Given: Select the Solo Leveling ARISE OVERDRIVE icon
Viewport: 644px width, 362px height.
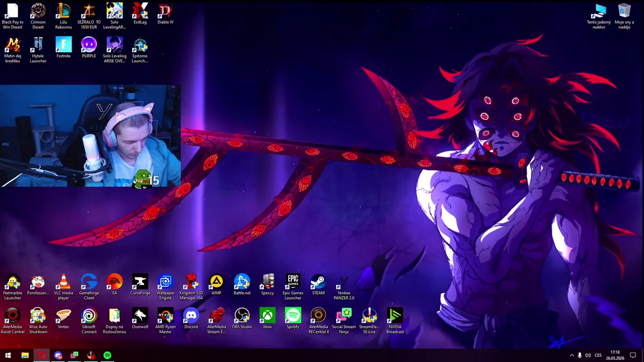Looking at the screenshot, I should click(x=115, y=50).
